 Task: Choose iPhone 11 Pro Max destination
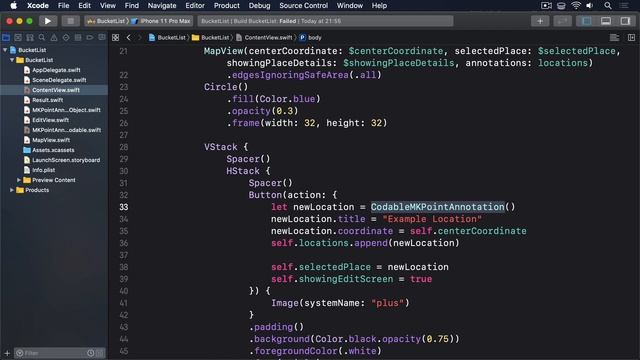[161, 21]
